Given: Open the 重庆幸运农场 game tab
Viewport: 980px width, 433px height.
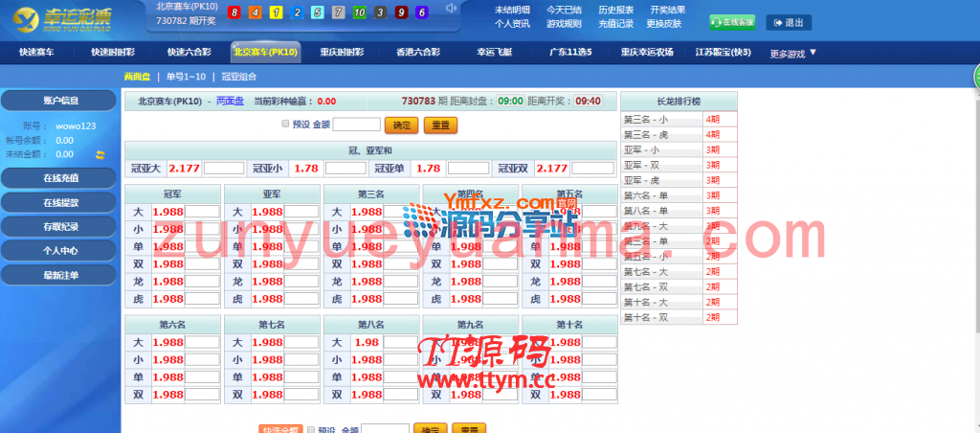Looking at the screenshot, I should click(647, 53).
